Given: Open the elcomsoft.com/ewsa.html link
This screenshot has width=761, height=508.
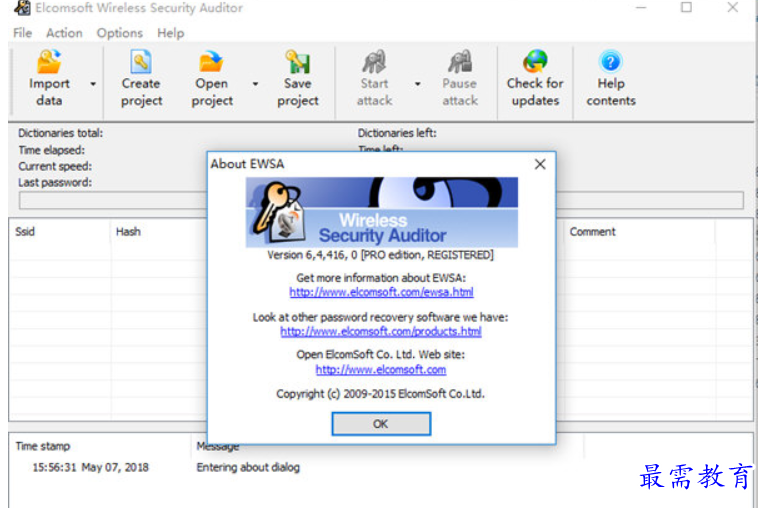Looking at the screenshot, I should click(381, 292).
